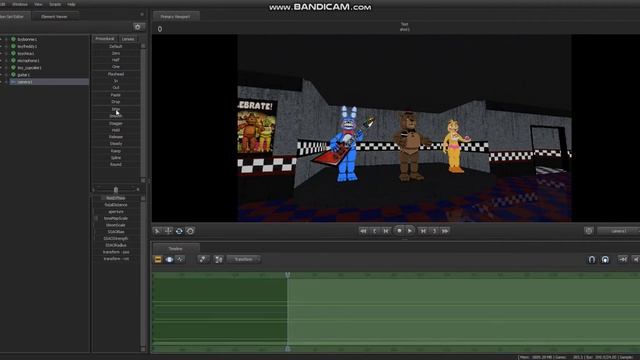The height and width of the screenshot is (360, 640).
Task: Switch timeline to the Graph Editor
Action: [180, 260]
